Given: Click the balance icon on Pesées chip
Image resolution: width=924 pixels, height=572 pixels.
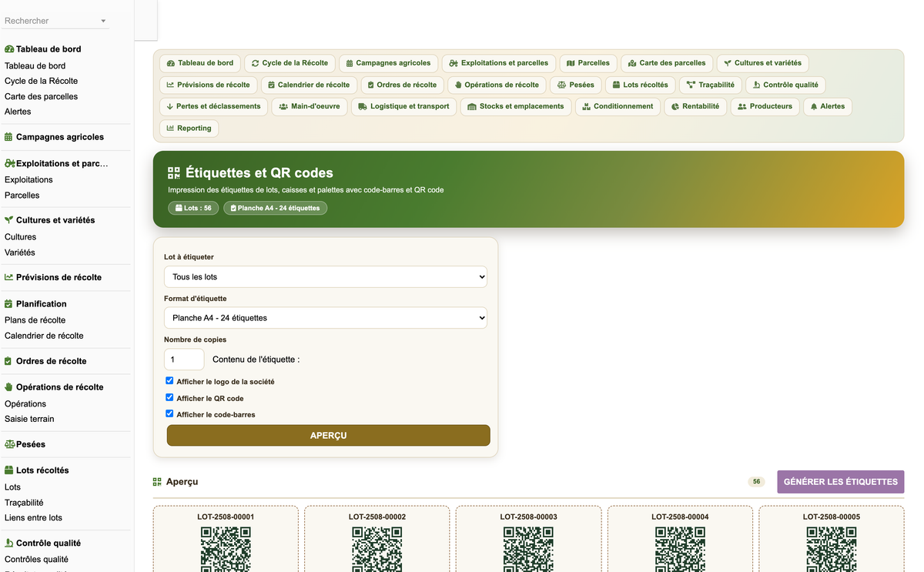Looking at the screenshot, I should tap(561, 85).
